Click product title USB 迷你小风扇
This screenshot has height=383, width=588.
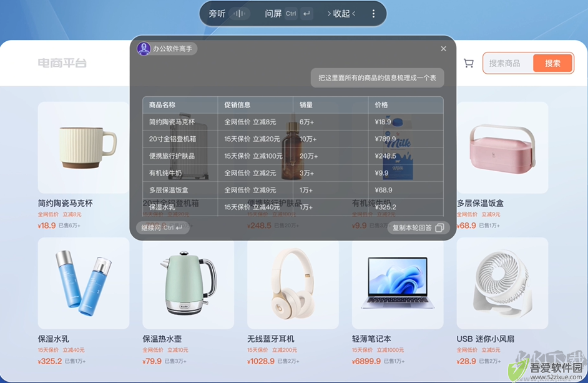[486, 339]
